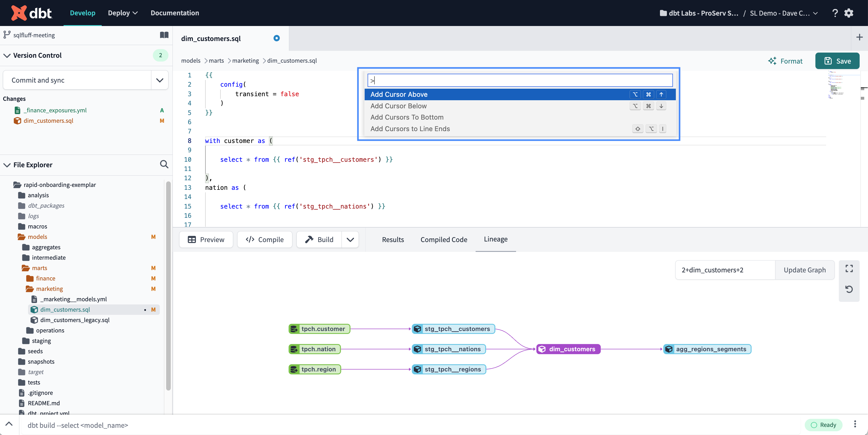Image resolution: width=868 pixels, height=435 pixels.
Task: Click the Add Cursor Below menu item
Action: pyautogui.click(x=398, y=105)
